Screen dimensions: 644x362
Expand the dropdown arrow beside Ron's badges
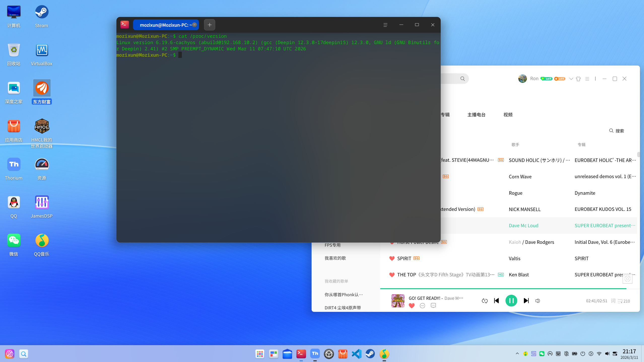coord(571,79)
